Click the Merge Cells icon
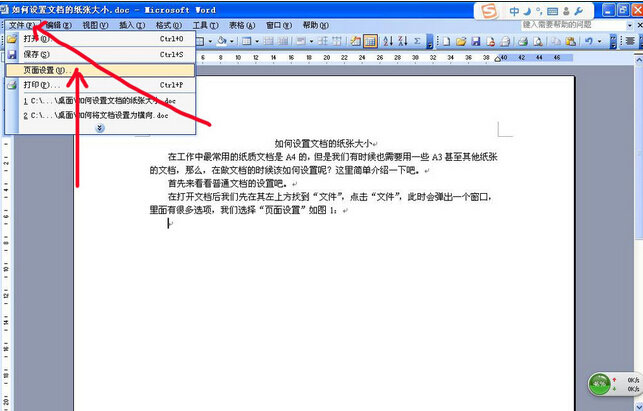 tap(269, 41)
